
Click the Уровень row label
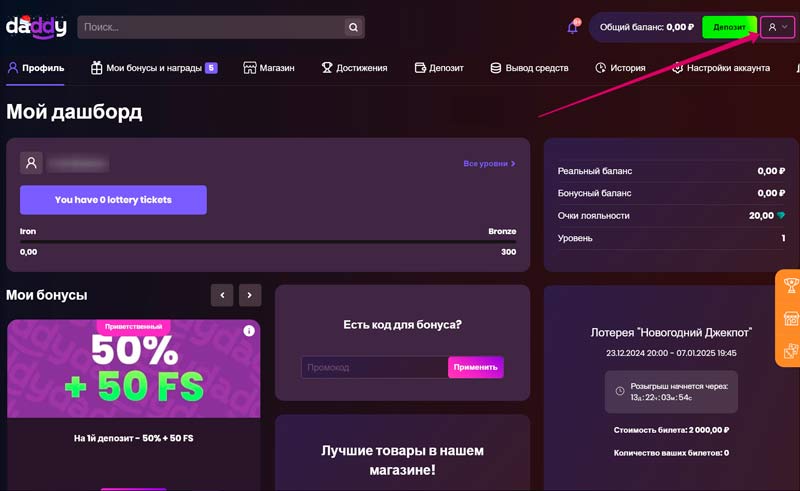(x=575, y=238)
